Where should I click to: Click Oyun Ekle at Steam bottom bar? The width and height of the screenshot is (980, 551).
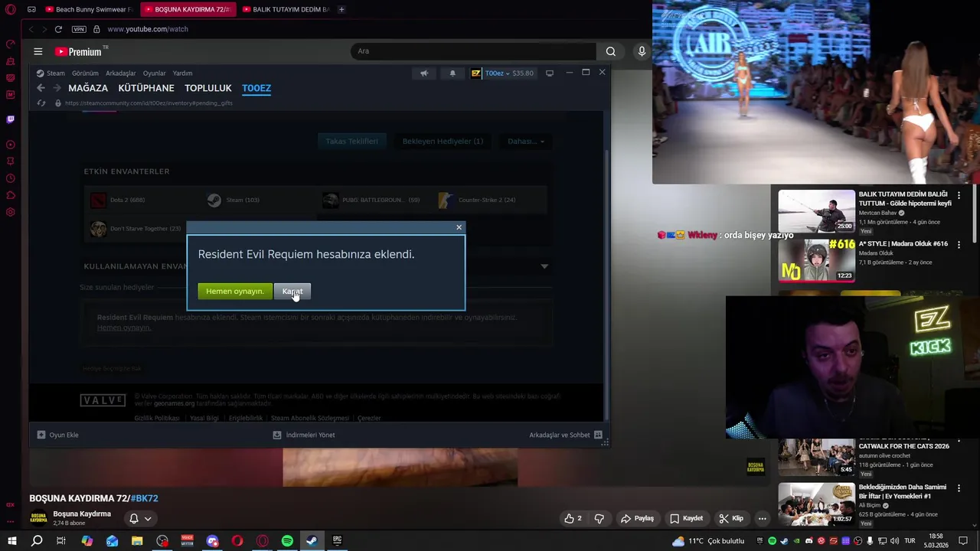(x=58, y=435)
